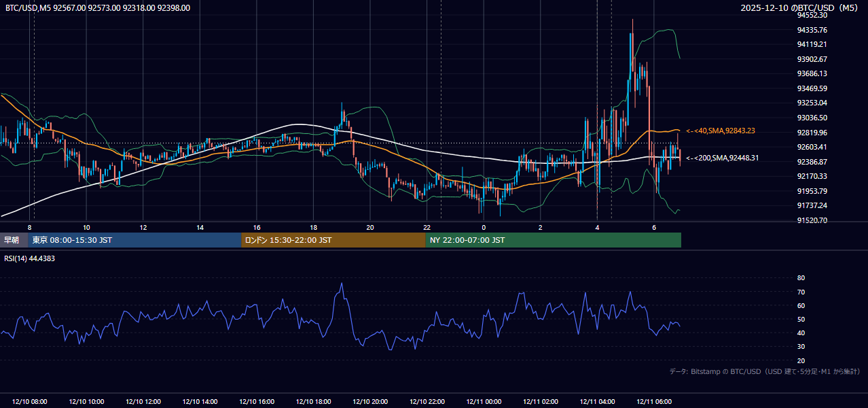Click price axis value 92386.87
The width and height of the screenshot is (868, 408).
click(x=812, y=162)
